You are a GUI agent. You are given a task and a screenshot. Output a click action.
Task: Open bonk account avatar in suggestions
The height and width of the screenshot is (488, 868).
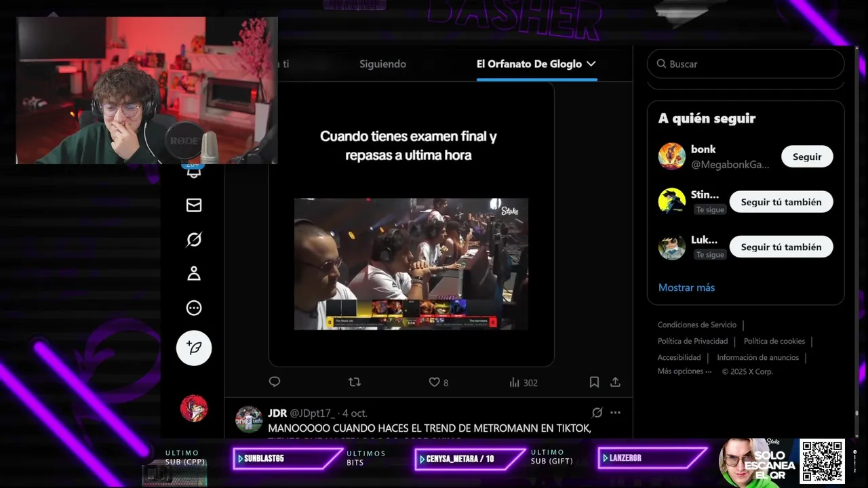click(671, 157)
